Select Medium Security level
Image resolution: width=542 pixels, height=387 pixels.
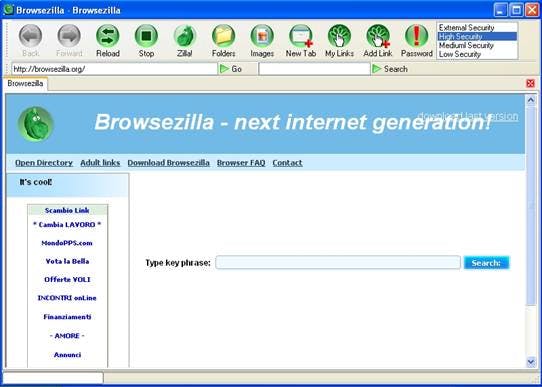click(x=477, y=45)
